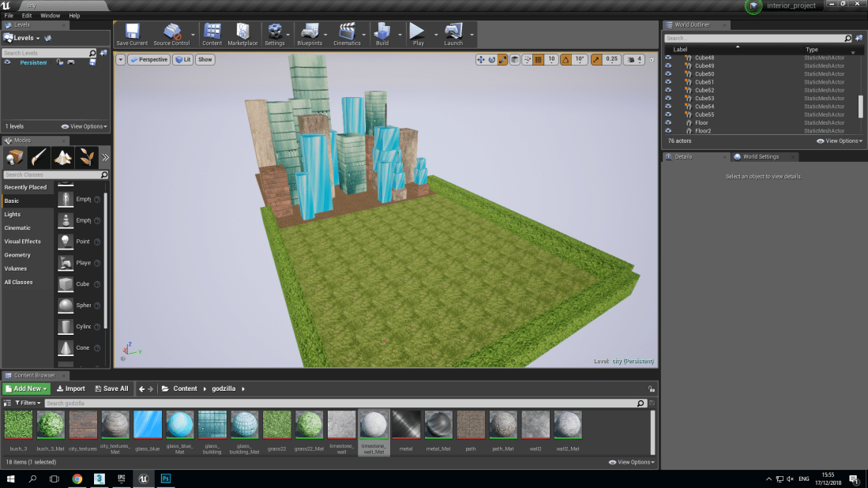The image size is (868, 488).
Task: Open Cinematics from the main toolbar
Action: tap(348, 33)
